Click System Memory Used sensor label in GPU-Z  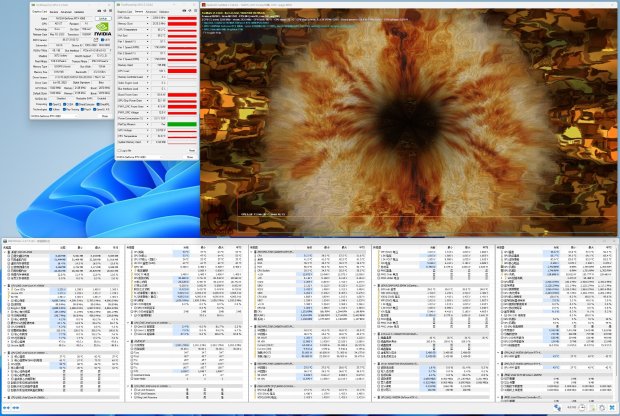[x=130, y=142]
